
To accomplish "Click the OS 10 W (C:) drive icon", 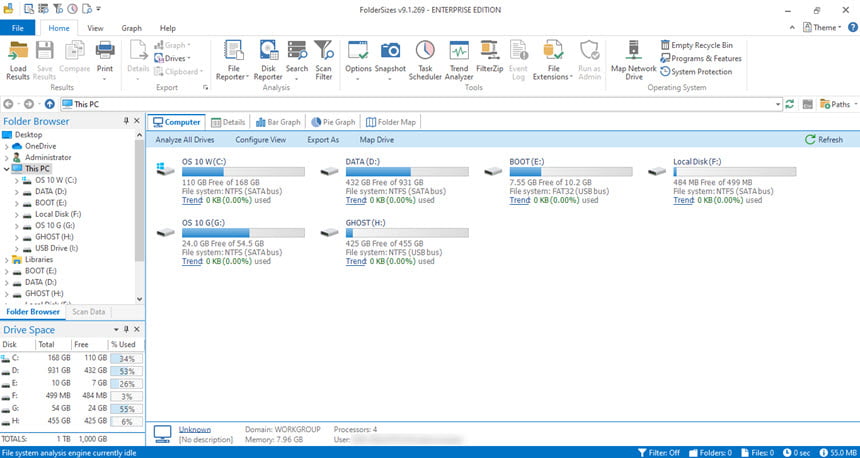I will [x=165, y=169].
